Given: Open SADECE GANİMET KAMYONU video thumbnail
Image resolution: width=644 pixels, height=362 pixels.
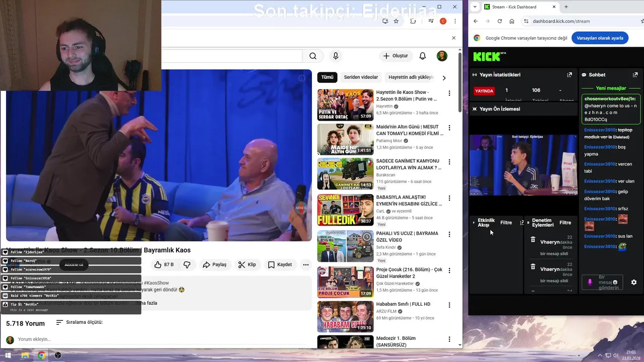Looking at the screenshot, I should click(345, 173).
